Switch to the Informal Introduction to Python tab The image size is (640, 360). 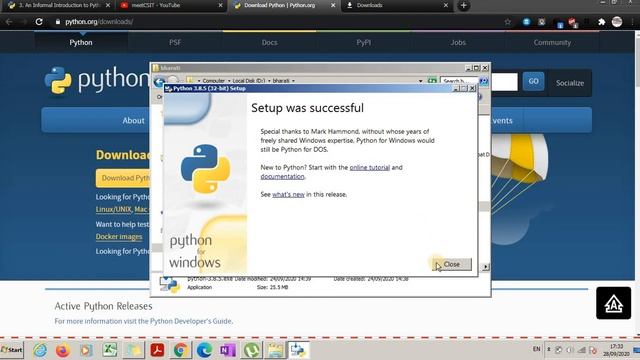59,5
